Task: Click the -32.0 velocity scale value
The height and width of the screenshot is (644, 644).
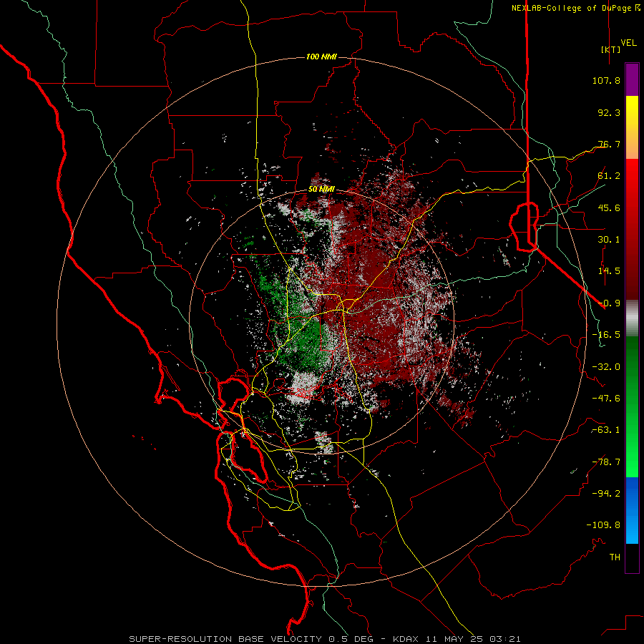Action: 606,367
